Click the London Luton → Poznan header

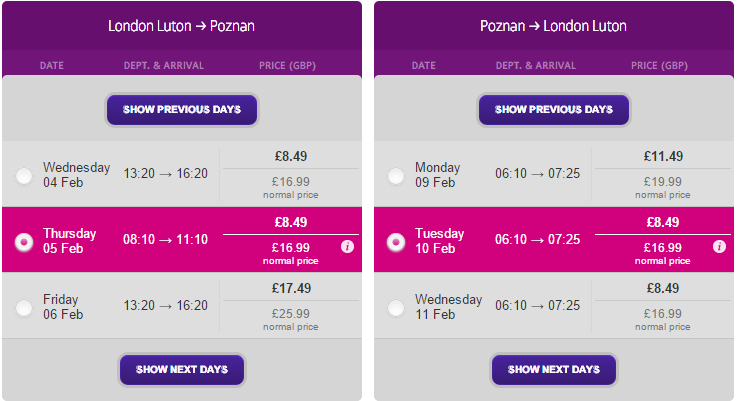(181, 26)
